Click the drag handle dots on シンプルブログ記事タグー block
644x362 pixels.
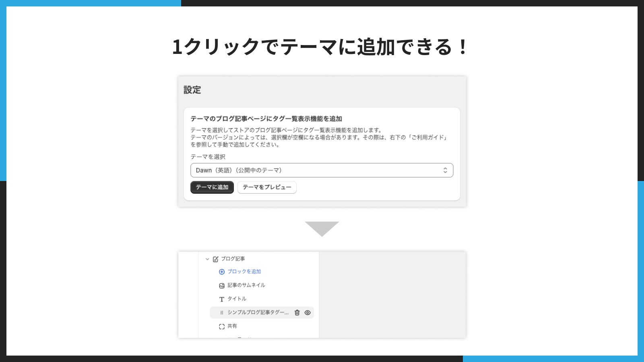(x=221, y=313)
